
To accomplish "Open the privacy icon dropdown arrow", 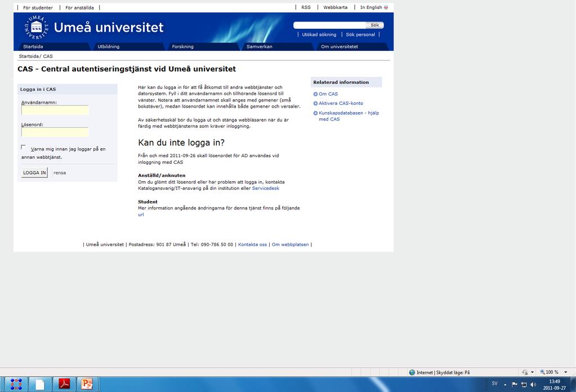I will [x=532, y=372].
